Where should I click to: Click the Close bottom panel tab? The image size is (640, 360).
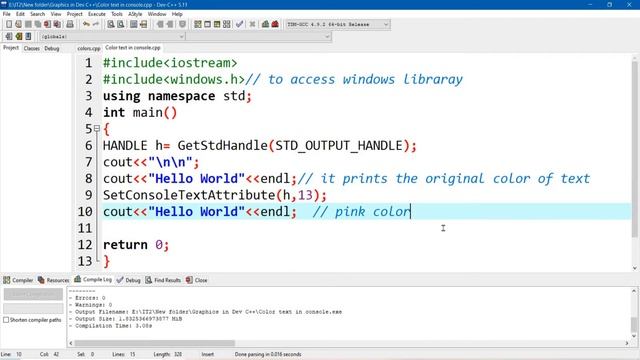197,280
